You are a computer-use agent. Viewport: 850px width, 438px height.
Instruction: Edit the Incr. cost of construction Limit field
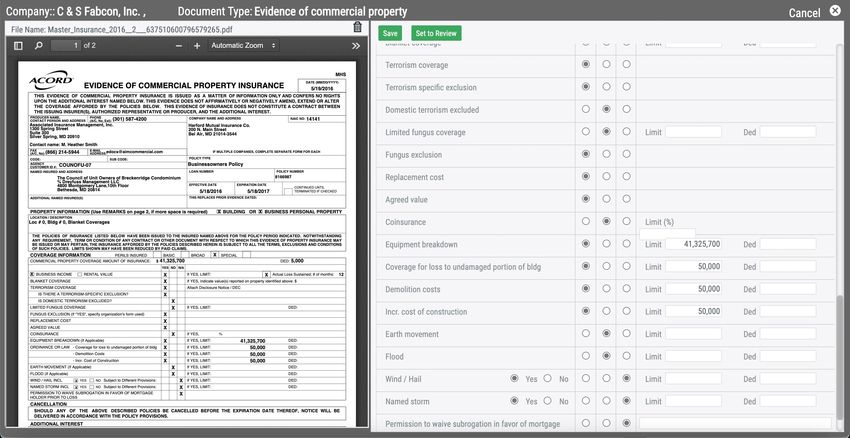pyautogui.click(x=693, y=312)
